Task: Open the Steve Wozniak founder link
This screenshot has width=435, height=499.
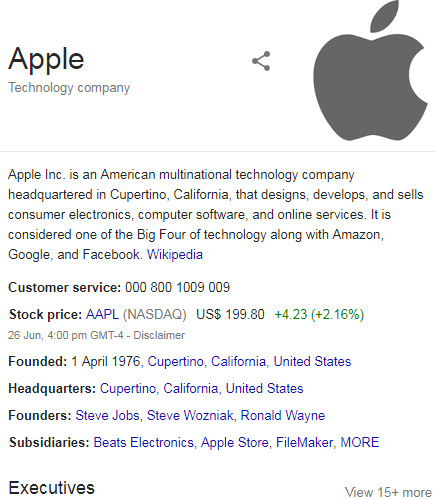Action: (190, 416)
